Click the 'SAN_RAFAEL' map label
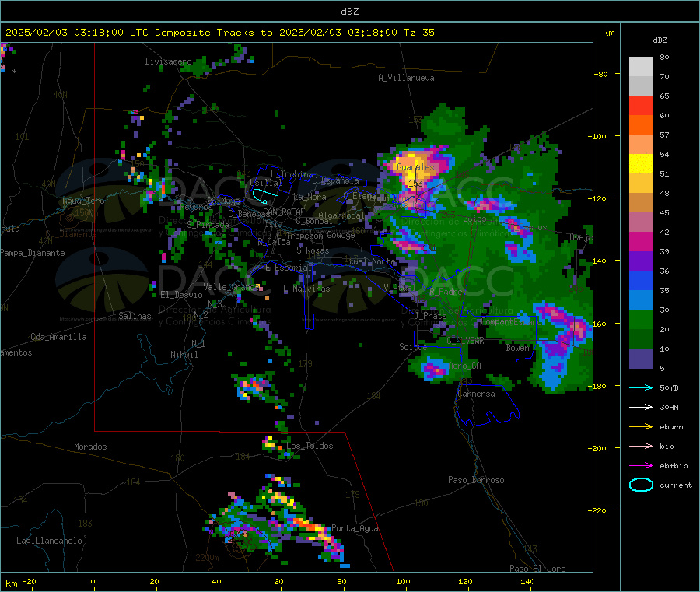This screenshot has width=700, height=592. [285, 212]
